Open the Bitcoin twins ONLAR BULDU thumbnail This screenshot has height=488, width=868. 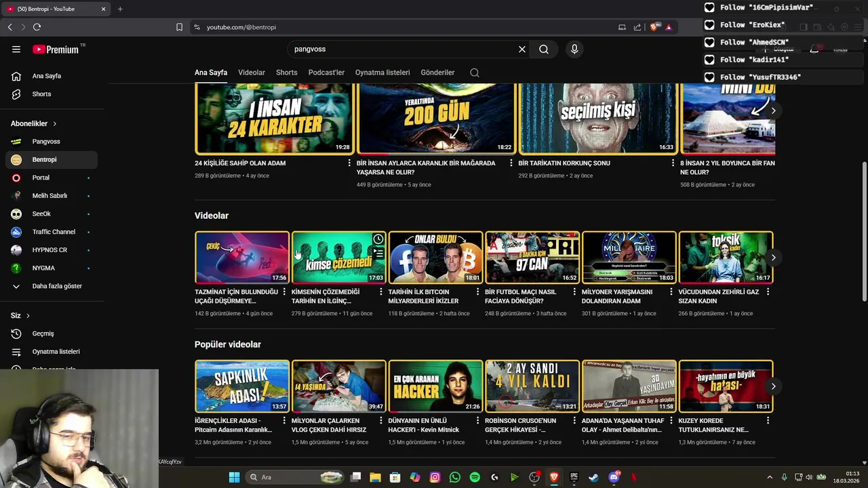[x=435, y=258]
